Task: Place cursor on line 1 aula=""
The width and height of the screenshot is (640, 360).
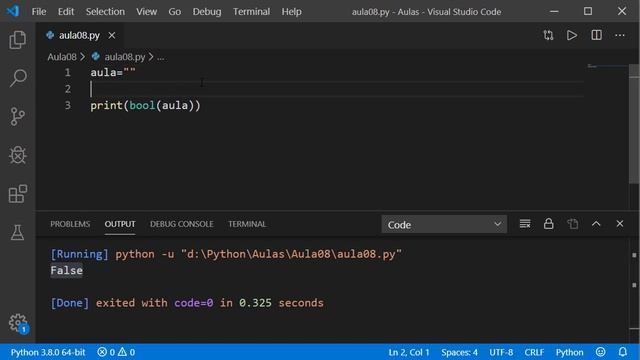Action: [113, 73]
